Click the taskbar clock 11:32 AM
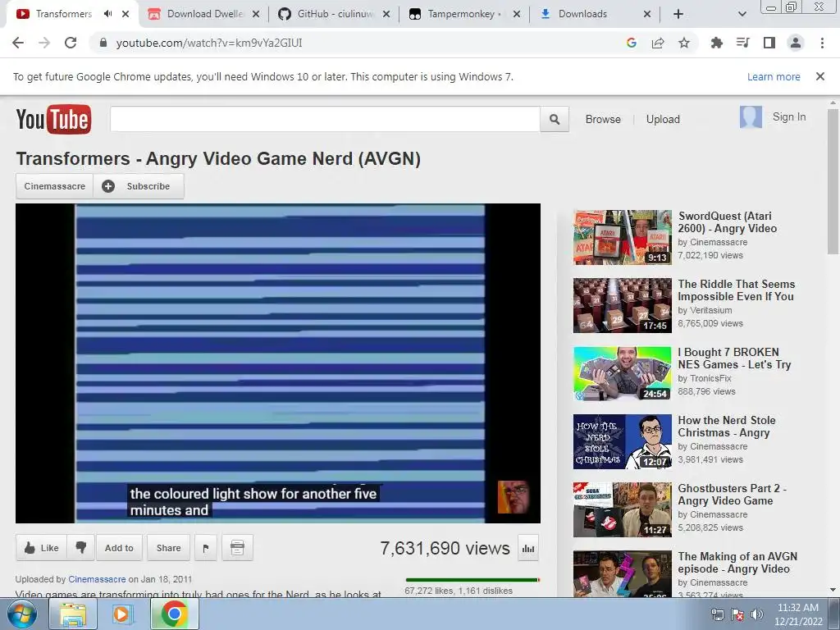Image resolution: width=840 pixels, height=630 pixels. [797, 608]
